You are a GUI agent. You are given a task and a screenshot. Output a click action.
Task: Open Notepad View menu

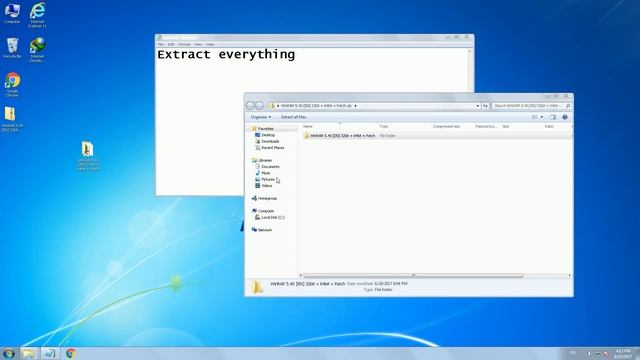(198, 44)
